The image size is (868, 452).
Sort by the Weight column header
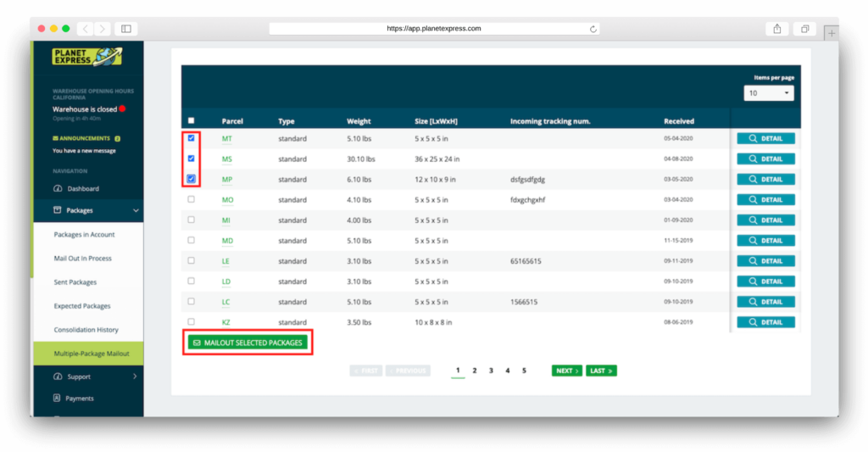click(x=359, y=121)
